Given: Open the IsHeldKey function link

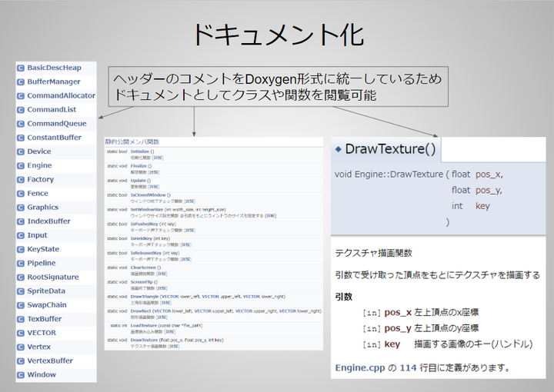Looking at the screenshot, I should (142, 238).
